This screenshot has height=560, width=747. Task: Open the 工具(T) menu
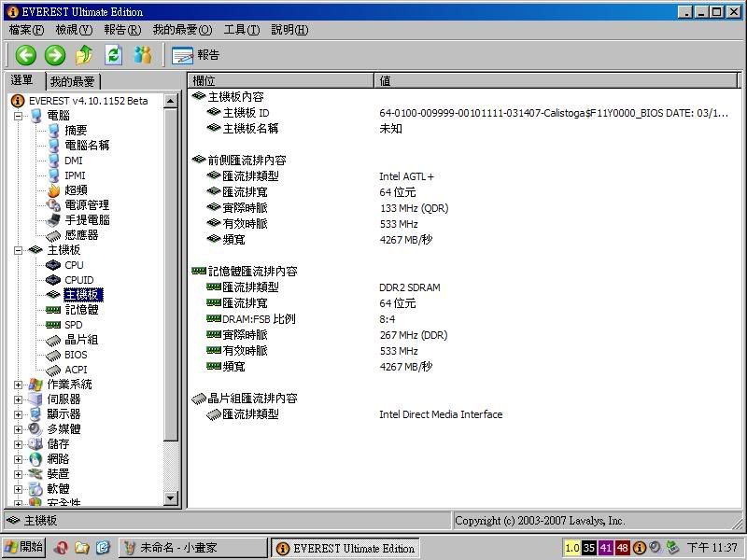(242, 30)
